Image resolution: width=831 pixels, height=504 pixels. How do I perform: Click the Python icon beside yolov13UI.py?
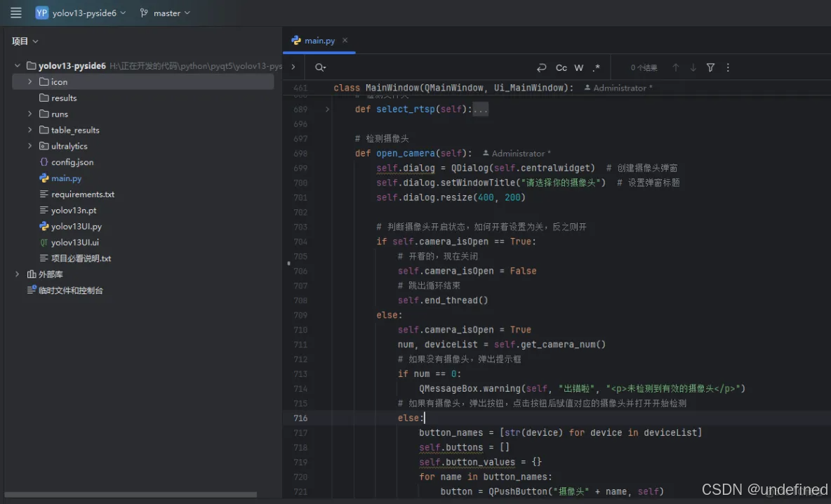44,226
